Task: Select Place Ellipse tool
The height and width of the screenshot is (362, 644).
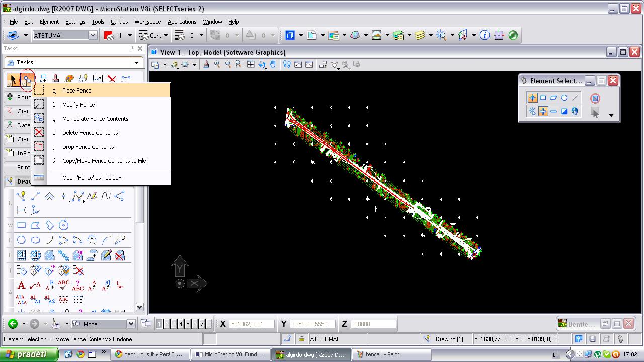Action: click(x=35, y=240)
